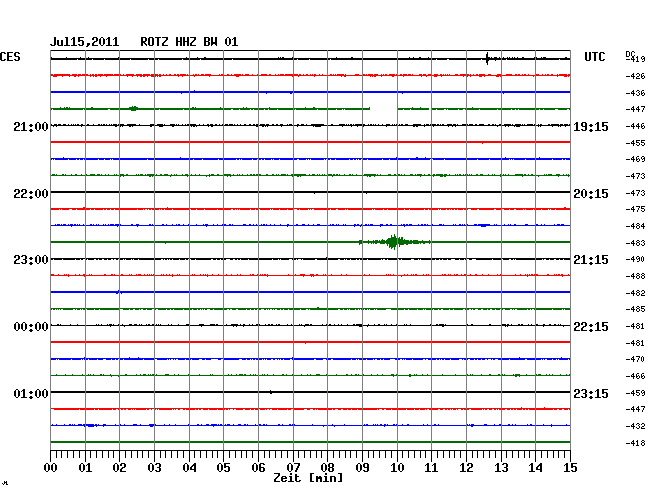This screenshot has width=650, height=494.
Task: Click the DC offset value -466
Action: coord(635,376)
